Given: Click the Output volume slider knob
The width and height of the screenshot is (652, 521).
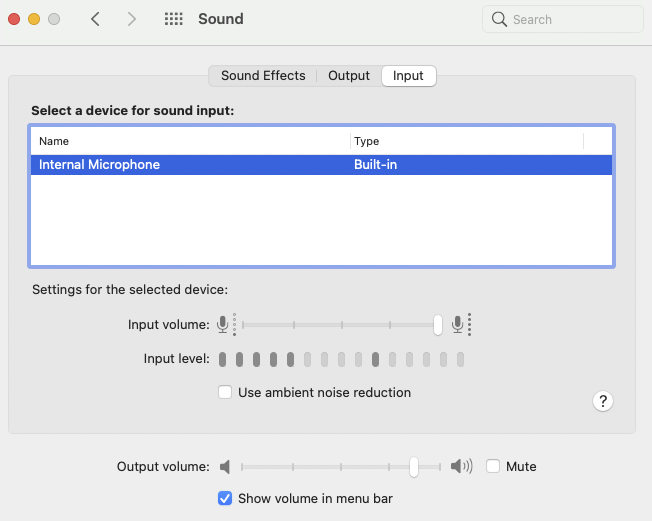Looking at the screenshot, I should pos(414,466).
